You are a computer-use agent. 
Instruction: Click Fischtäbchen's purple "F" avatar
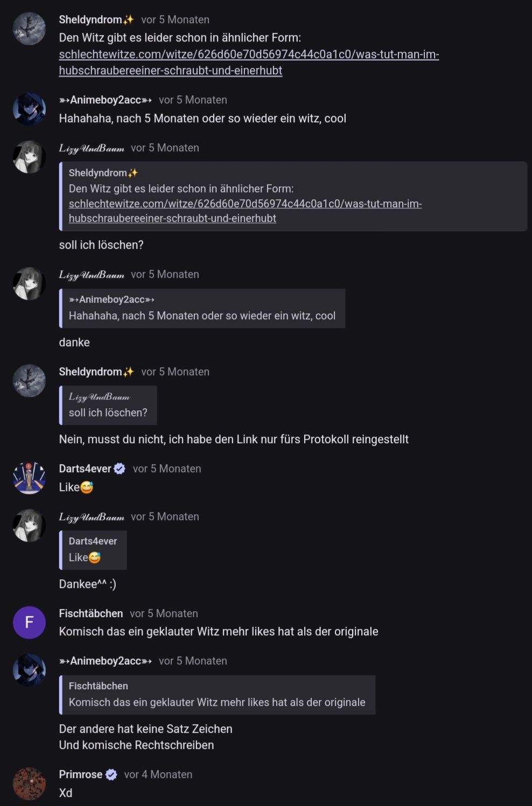(29, 622)
